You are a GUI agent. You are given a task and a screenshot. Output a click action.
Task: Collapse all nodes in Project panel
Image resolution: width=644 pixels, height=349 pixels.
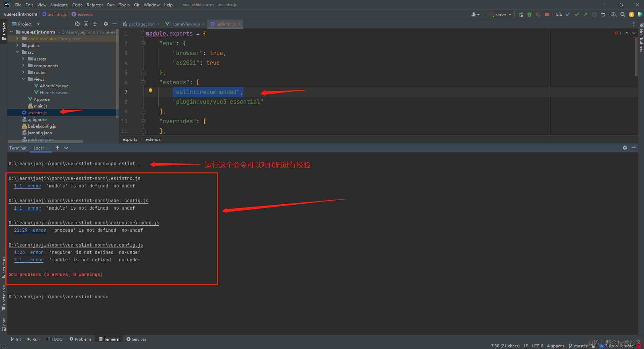tap(95, 24)
